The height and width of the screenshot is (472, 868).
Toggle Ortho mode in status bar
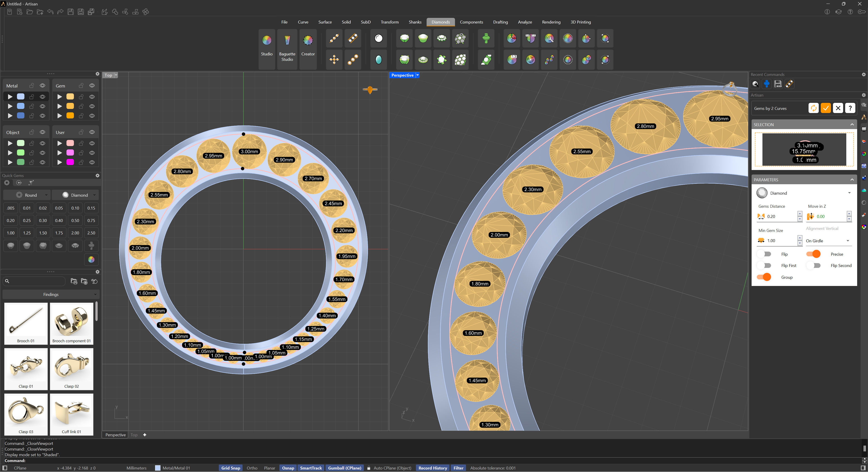(252, 468)
